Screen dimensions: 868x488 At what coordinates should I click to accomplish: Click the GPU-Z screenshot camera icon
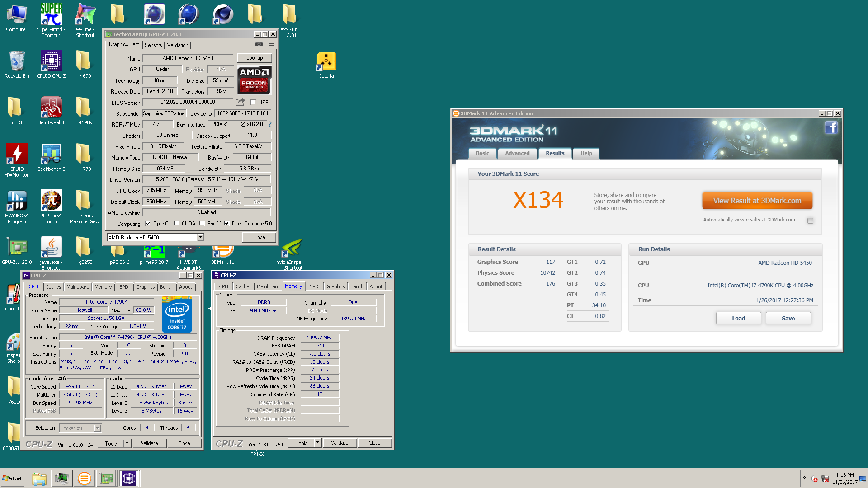(259, 44)
